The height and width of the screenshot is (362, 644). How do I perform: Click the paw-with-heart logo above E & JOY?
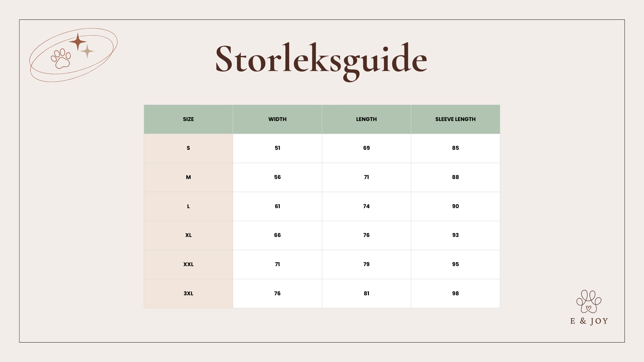point(589,302)
